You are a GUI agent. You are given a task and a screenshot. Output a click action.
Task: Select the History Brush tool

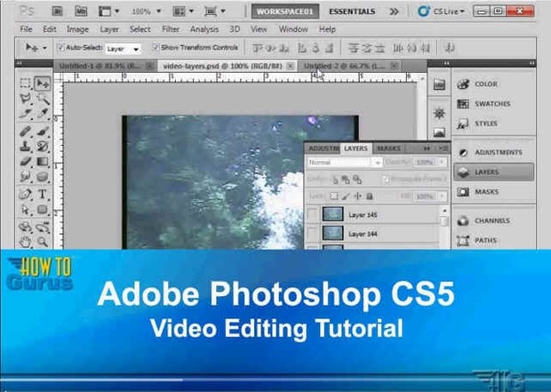tap(43, 146)
